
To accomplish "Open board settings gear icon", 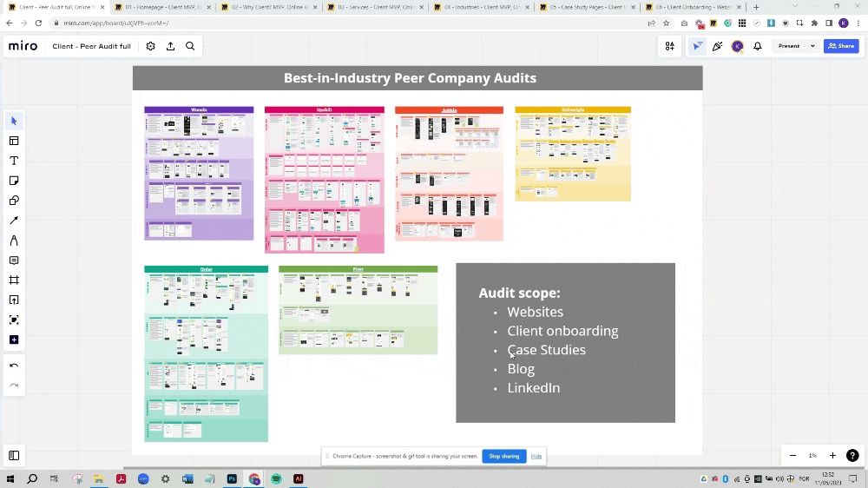I will click(150, 46).
